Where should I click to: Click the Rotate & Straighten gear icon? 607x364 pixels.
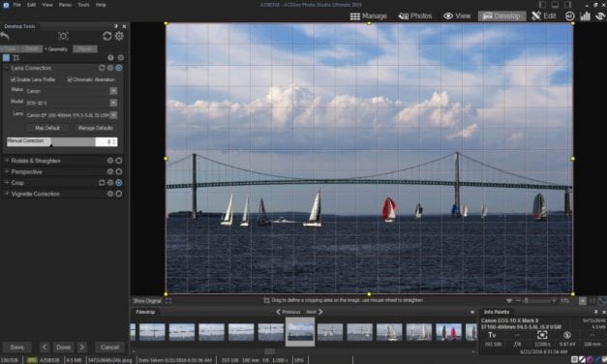tap(110, 161)
